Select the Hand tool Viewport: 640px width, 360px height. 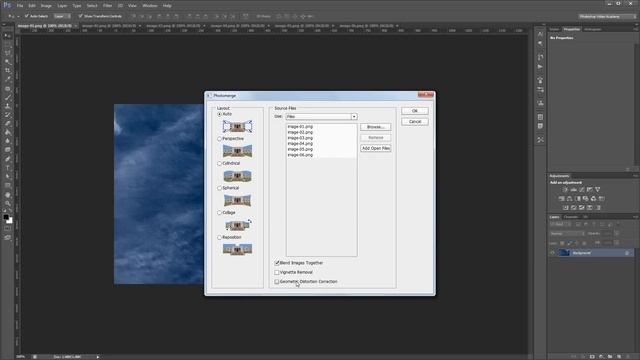point(7,195)
